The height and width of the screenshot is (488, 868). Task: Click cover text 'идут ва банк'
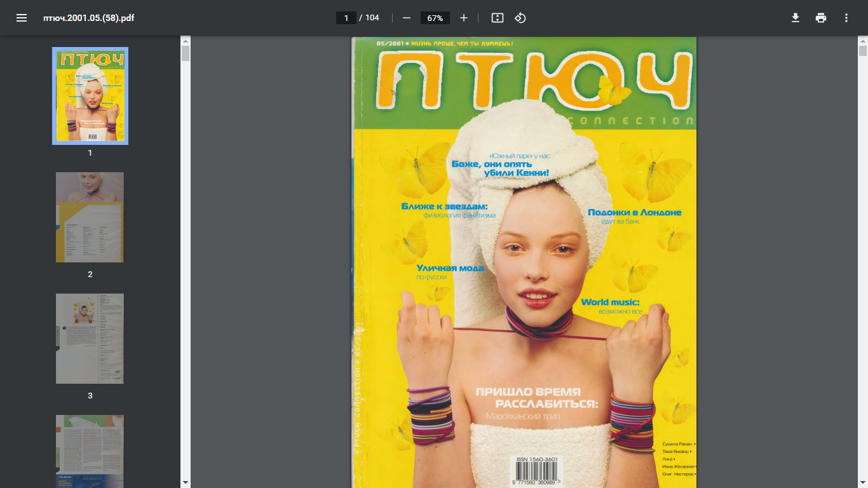coord(620,221)
